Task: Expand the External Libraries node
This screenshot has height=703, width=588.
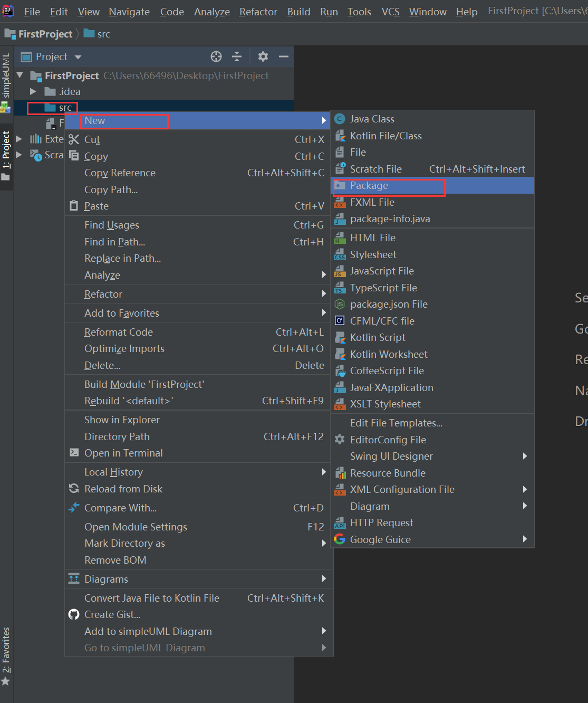Action: [x=20, y=139]
